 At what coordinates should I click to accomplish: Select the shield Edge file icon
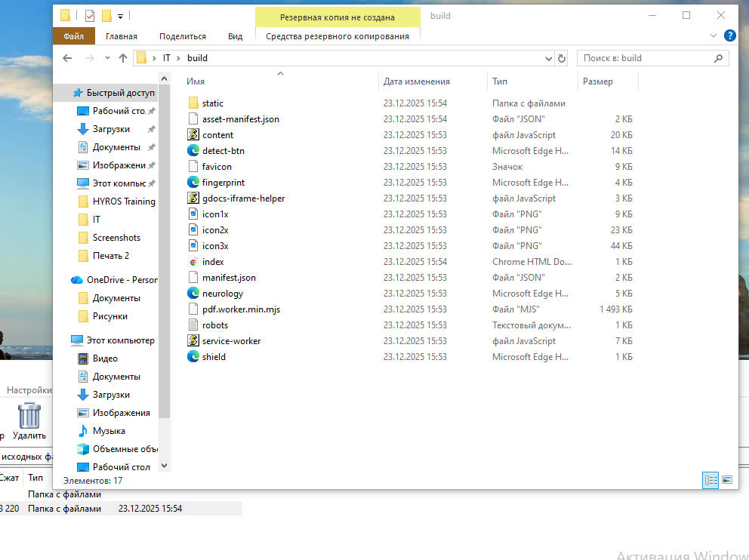pyautogui.click(x=193, y=357)
